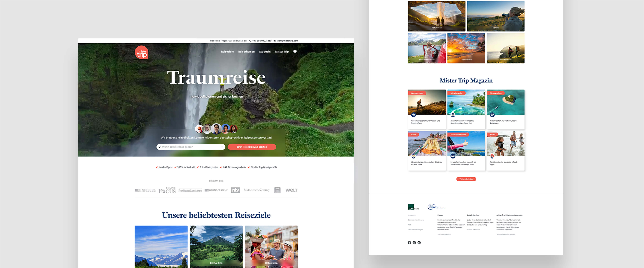Viewport: 644px width, 268px height.
Task: Click Jetzt Reiseplanung starten button
Action: point(252,147)
